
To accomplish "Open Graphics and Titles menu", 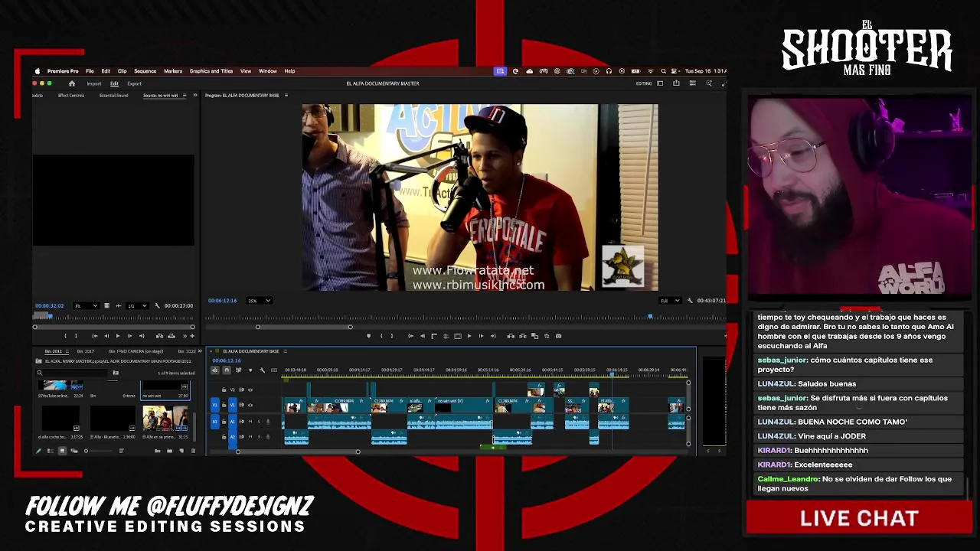I will 211,71.
